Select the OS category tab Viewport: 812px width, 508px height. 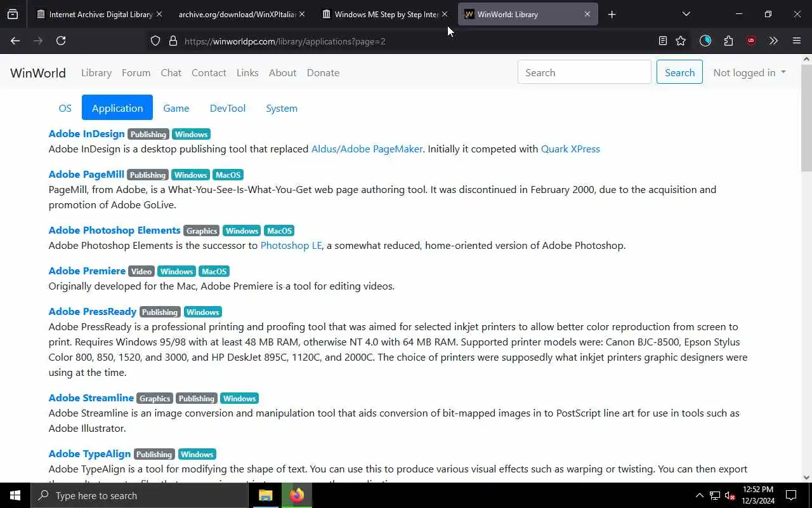(65, 108)
